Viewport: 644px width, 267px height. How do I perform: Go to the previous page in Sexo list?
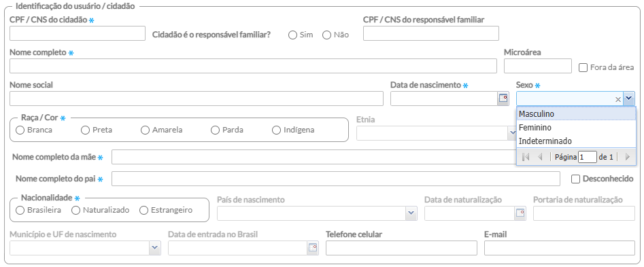(x=540, y=157)
